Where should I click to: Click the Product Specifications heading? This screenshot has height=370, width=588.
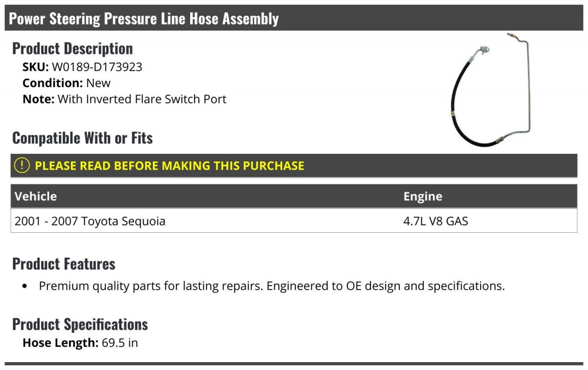[80, 324]
